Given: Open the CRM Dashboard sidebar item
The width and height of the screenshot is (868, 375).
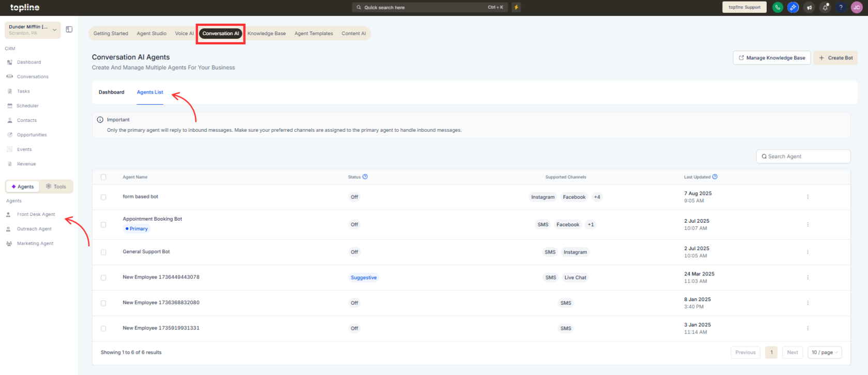Looking at the screenshot, I should click(x=29, y=62).
